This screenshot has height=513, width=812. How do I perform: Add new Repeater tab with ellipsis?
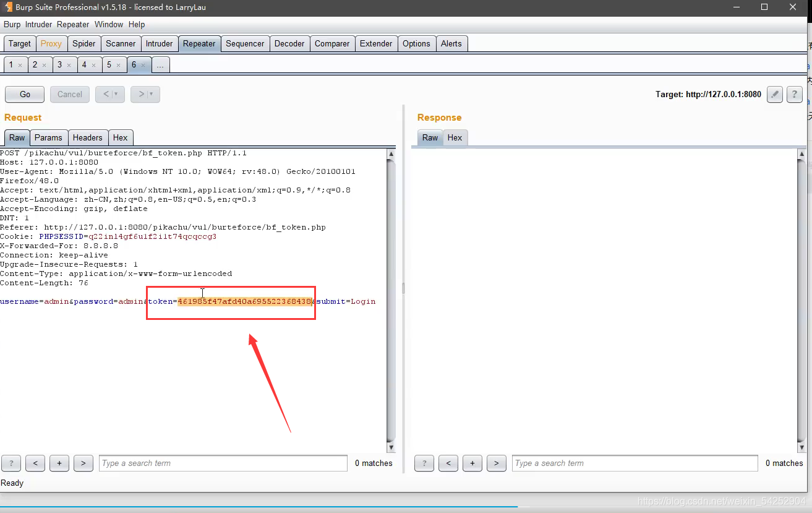(160, 65)
